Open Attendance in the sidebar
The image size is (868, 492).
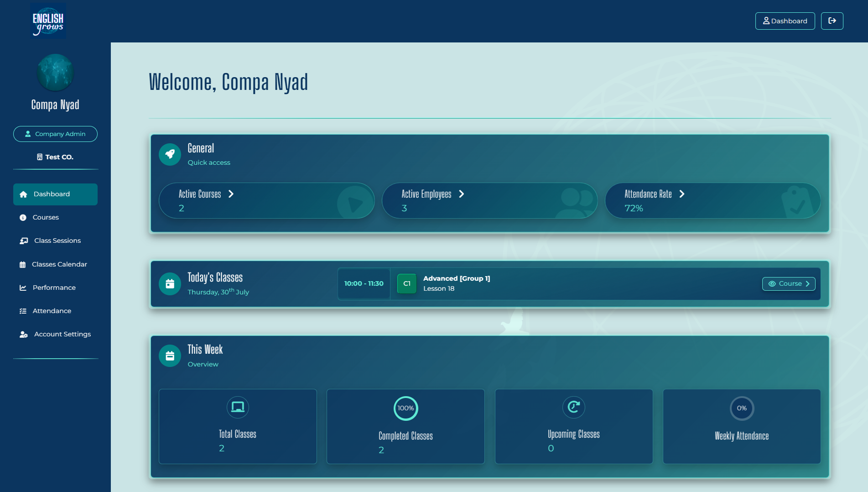(x=55, y=311)
